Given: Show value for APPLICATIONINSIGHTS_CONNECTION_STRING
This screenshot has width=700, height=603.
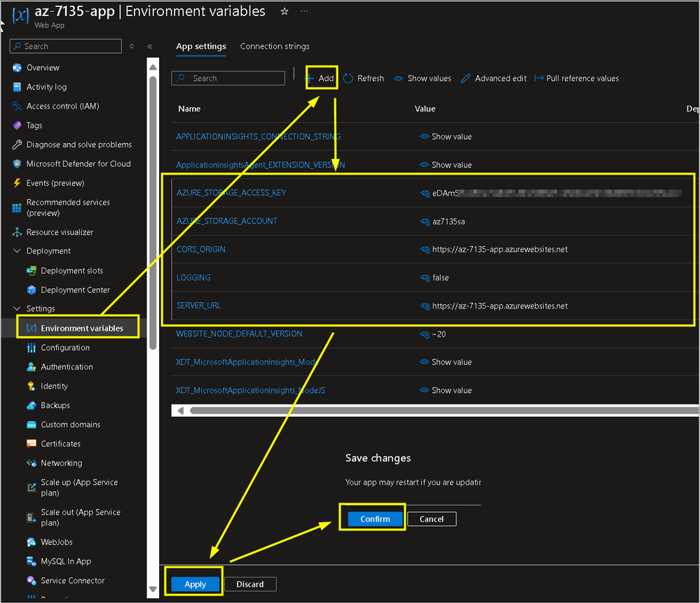Looking at the screenshot, I should click(446, 137).
